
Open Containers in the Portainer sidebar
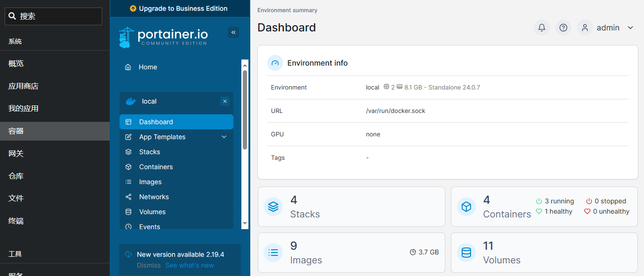[x=156, y=167]
